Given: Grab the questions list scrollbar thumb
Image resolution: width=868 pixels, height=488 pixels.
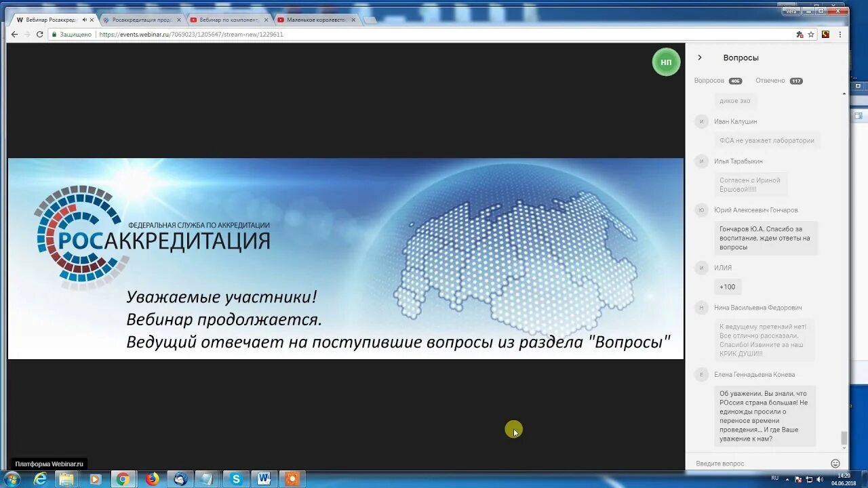Looking at the screenshot, I should 844,438.
